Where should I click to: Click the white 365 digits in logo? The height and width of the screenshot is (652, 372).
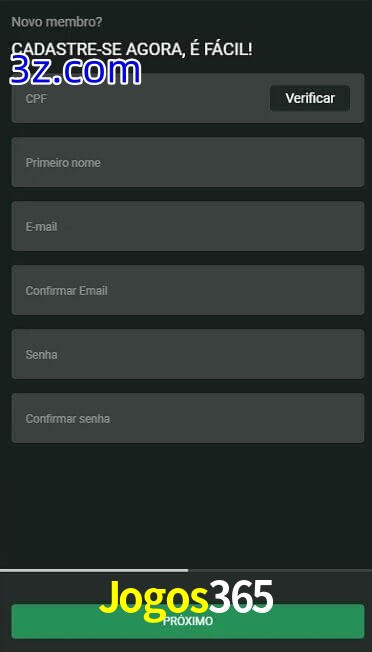[241, 596]
